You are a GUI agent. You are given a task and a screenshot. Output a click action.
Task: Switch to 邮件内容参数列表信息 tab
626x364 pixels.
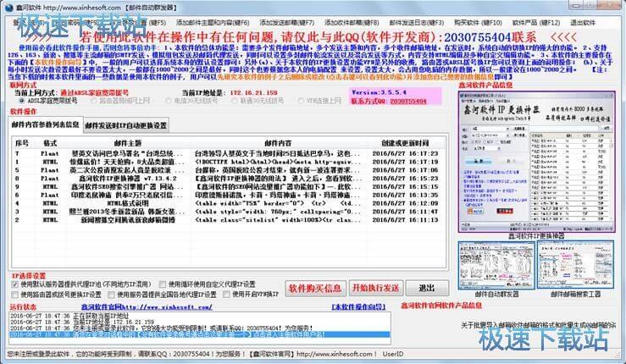click(x=46, y=124)
